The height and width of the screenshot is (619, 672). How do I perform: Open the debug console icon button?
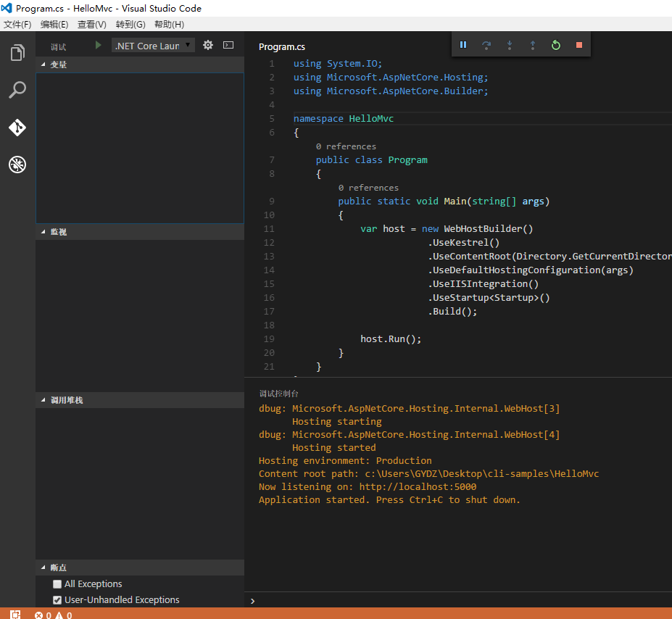[x=228, y=45]
